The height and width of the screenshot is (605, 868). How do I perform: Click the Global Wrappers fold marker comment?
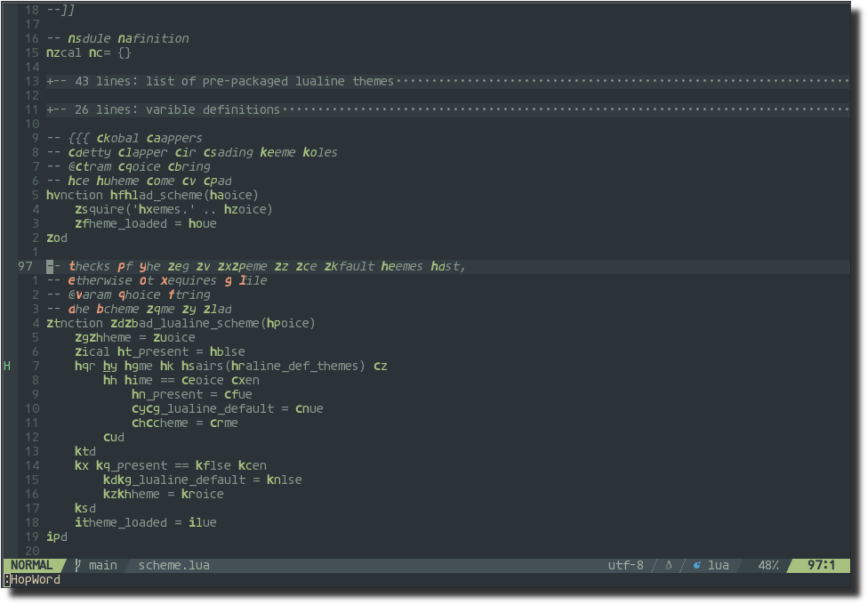click(125, 138)
